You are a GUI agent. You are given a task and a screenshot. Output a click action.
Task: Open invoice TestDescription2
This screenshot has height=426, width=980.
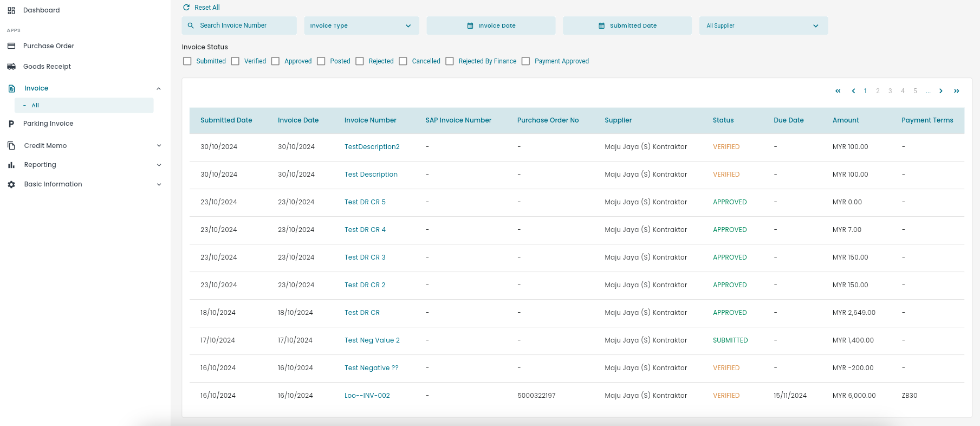[372, 147]
